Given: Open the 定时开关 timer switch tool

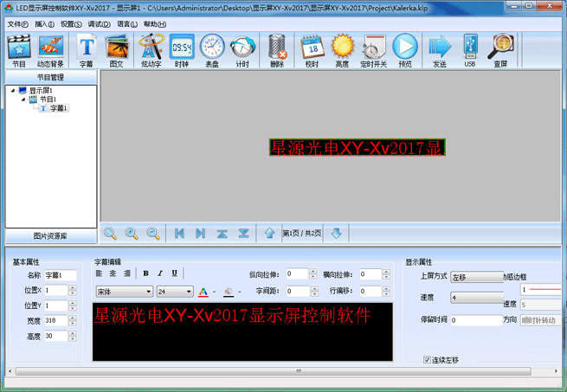Looking at the screenshot, I should 373,48.
